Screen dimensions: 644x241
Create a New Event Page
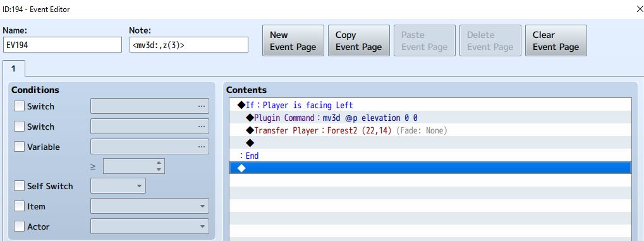(x=293, y=40)
